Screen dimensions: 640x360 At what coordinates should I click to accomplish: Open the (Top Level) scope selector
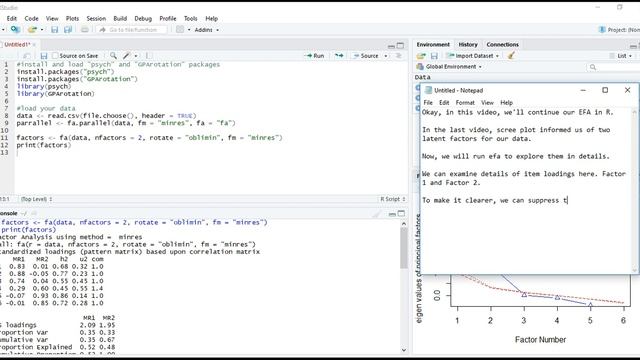tap(36, 199)
